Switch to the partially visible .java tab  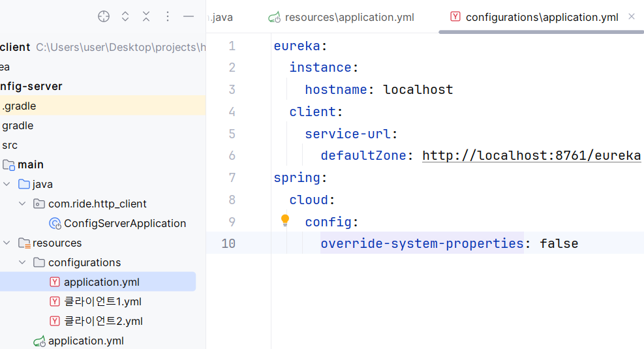click(221, 17)
